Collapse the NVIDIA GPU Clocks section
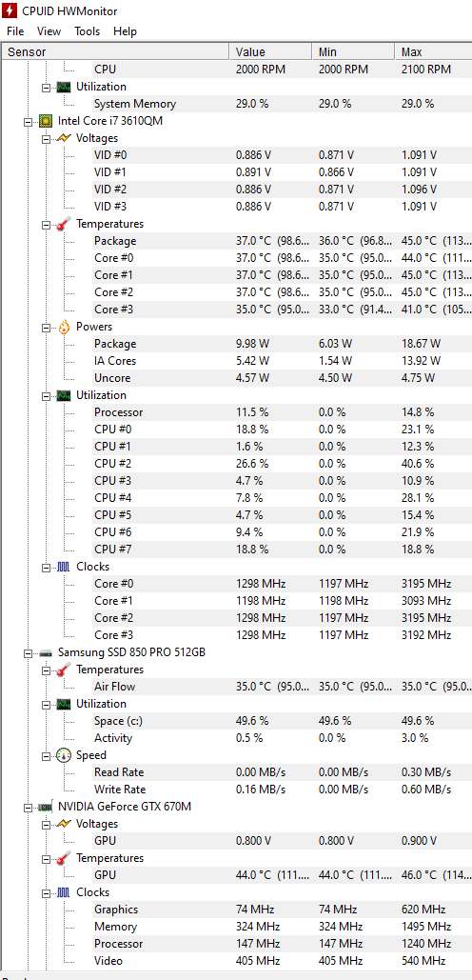Viewport: 472px width, 980px height. 46,893
